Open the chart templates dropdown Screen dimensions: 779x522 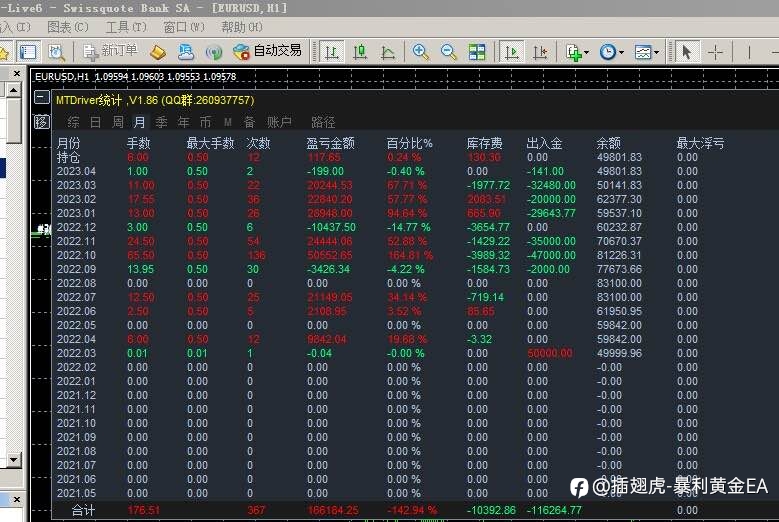coord(646,52)
